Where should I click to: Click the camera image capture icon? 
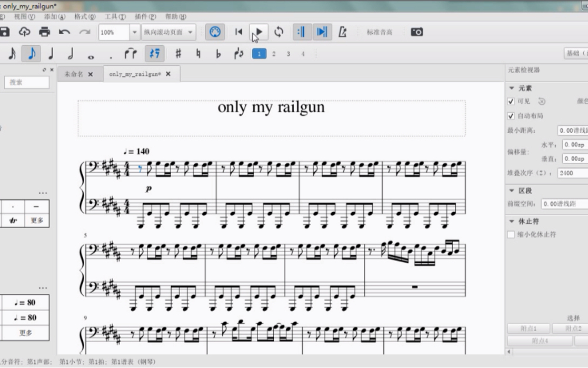[417, 32]
